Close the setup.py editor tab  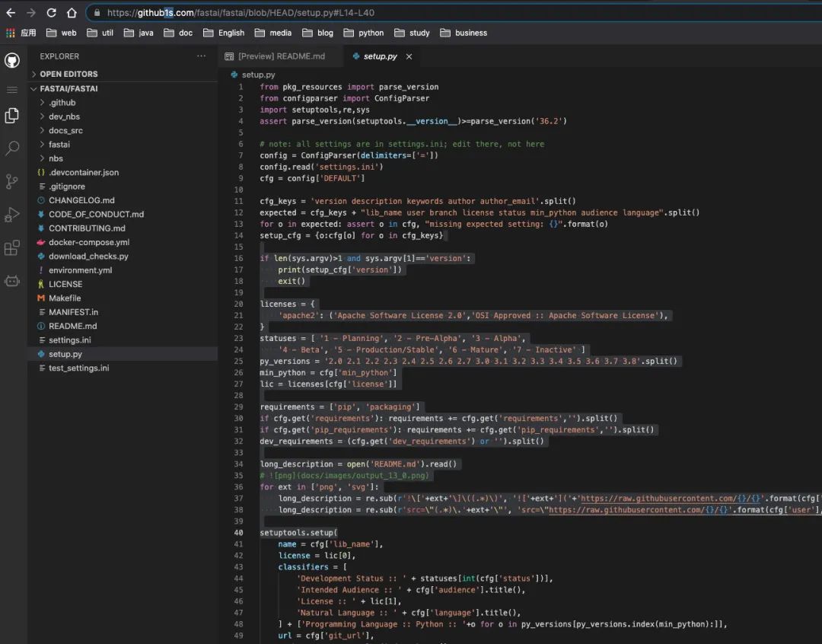pyautogui.click(x=409, y=56)
